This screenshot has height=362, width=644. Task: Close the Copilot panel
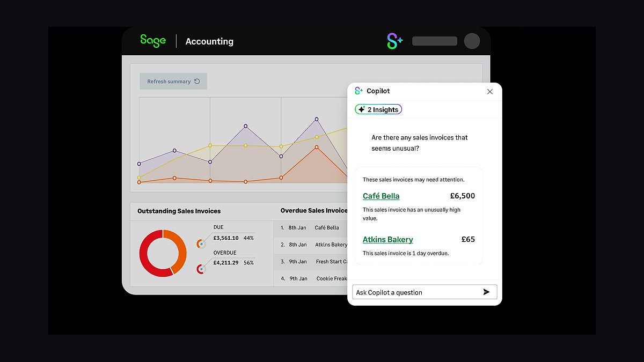(490, 92)
